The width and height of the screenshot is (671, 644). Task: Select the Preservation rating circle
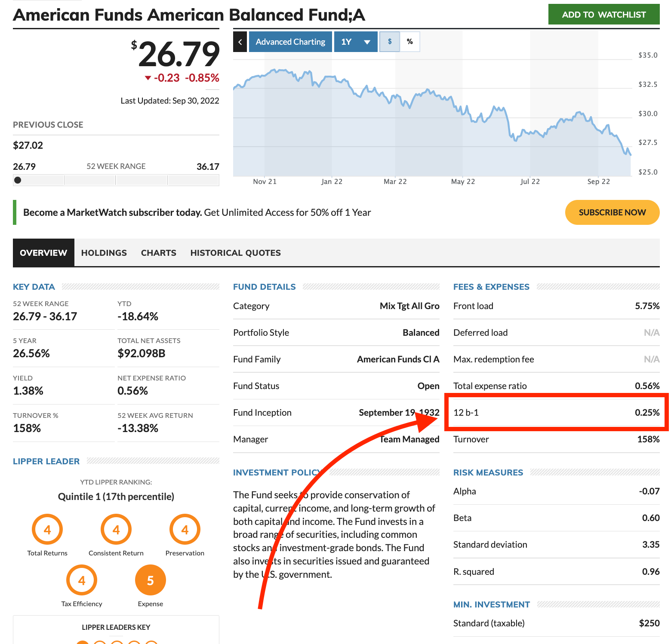tap(185, 530)
